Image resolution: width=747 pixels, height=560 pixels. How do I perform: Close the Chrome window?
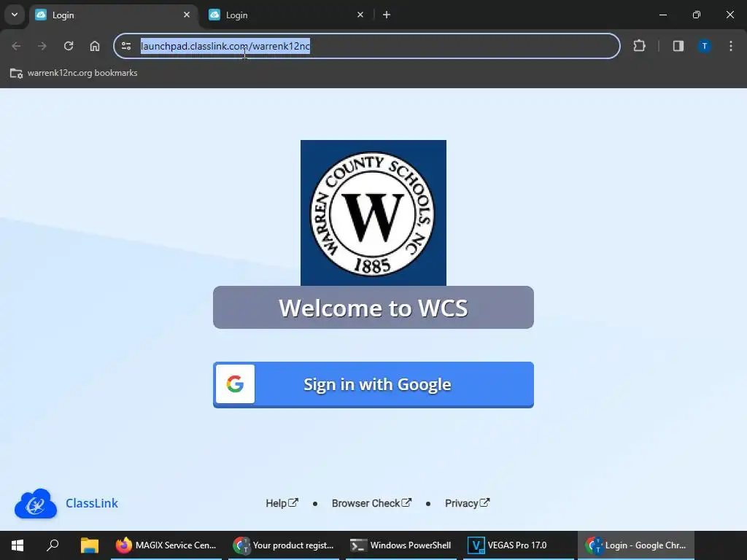[729, 15]
